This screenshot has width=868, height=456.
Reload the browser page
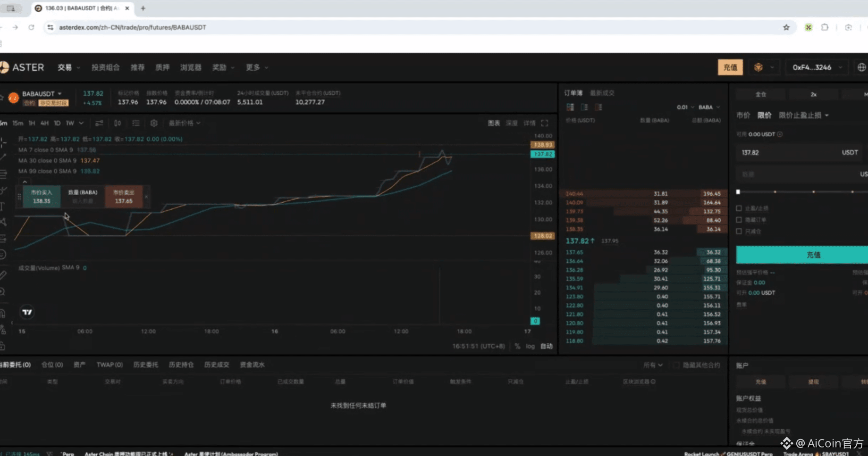pos(31,27)
